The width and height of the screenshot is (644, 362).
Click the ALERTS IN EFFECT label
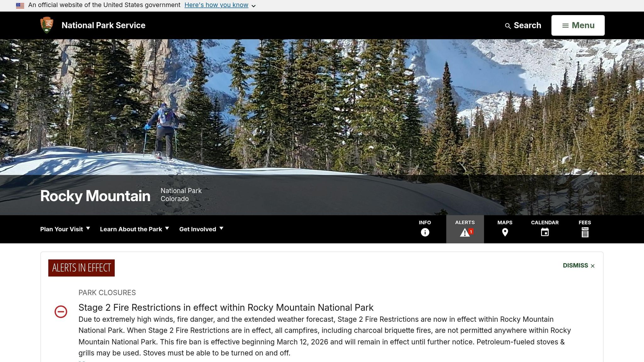tap(81, 268)
